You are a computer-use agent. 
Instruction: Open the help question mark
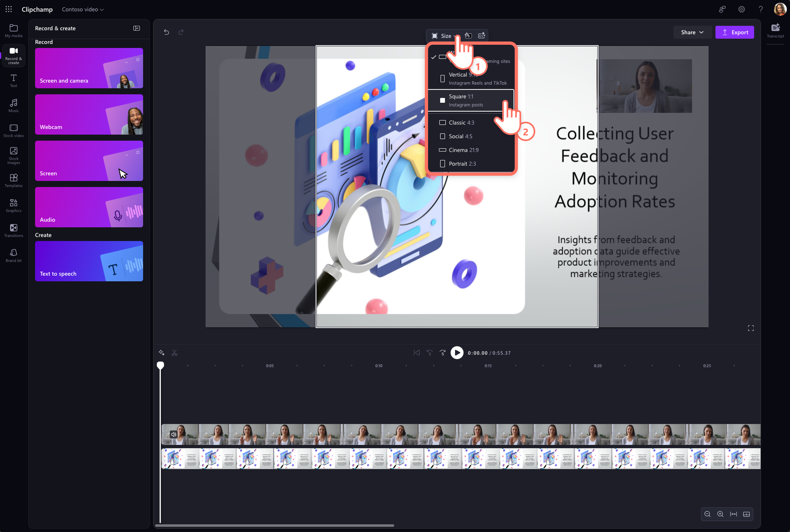pos(761,9)
